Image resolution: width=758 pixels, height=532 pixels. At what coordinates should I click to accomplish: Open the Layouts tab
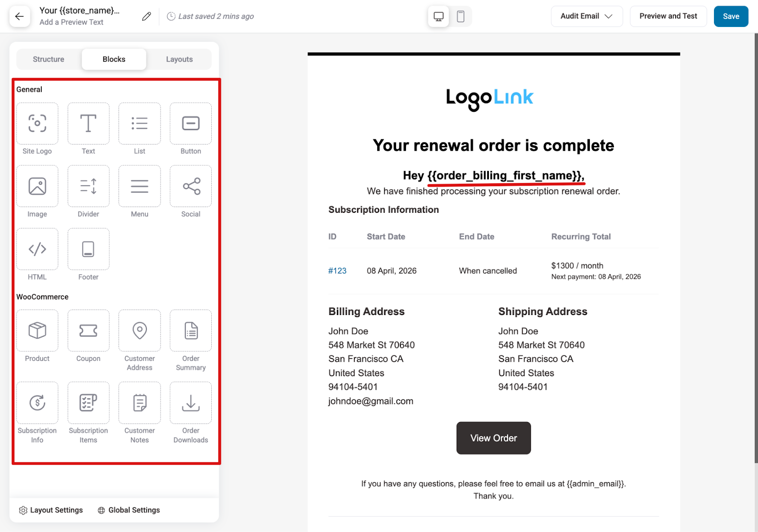pyautogui.click(x=179, y=59)
